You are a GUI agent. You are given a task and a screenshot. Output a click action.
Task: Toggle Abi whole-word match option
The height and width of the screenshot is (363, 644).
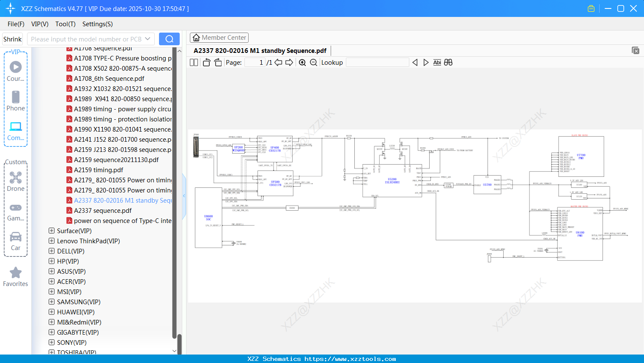(437, 63)
